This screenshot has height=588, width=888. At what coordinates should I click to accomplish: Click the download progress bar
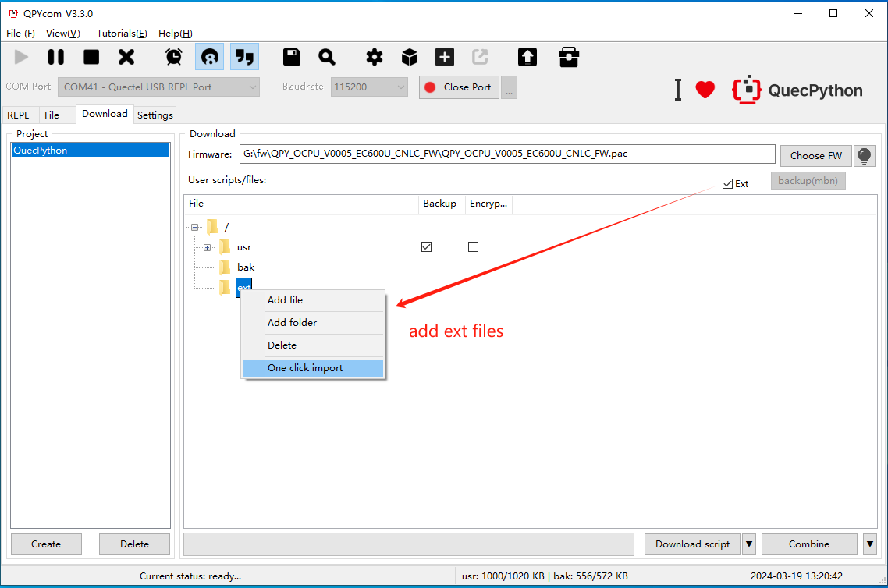409,544
